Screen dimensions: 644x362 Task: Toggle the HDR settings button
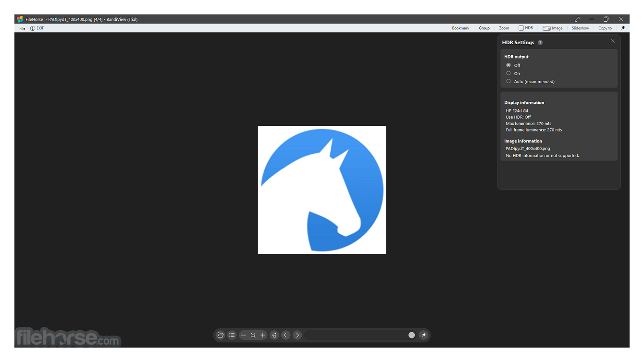pyautogui.click(x=526, y=28)
